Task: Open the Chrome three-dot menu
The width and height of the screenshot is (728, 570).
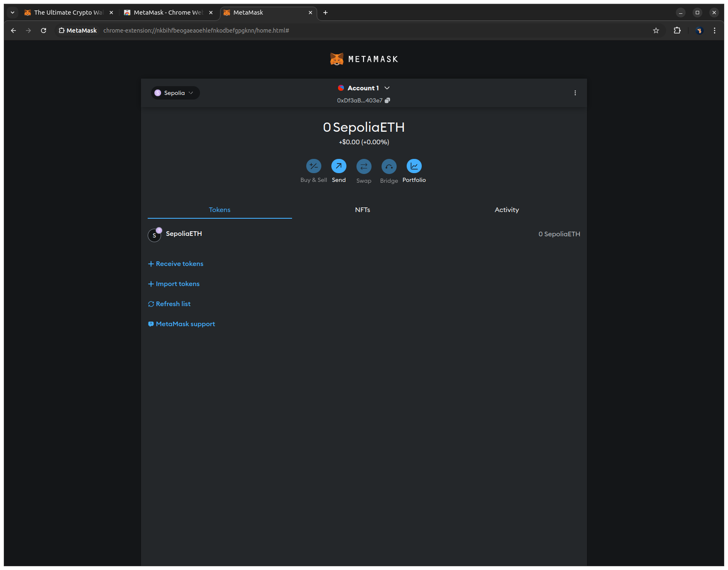Action: click(715, 31)
